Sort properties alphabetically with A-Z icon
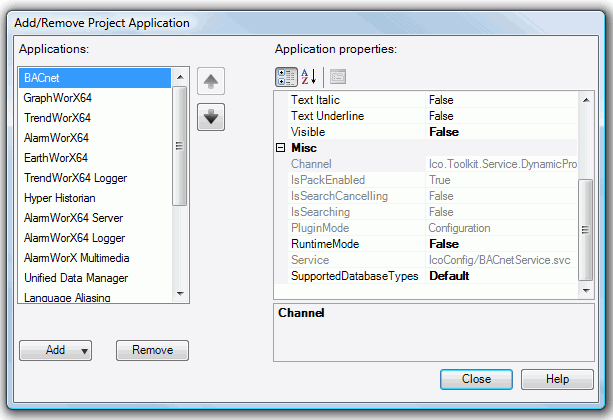Screen dimensions: 613x420 (309, 77)
